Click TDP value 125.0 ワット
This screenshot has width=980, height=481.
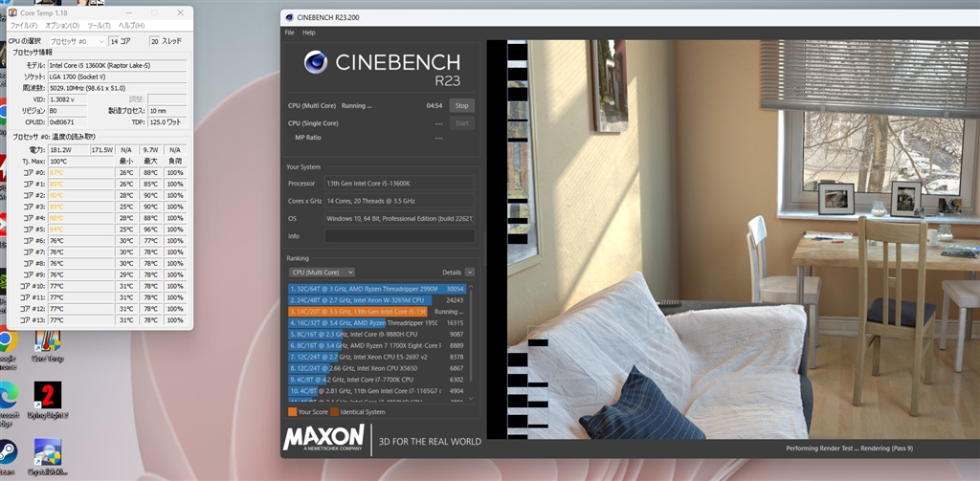(x=167, y=121)
